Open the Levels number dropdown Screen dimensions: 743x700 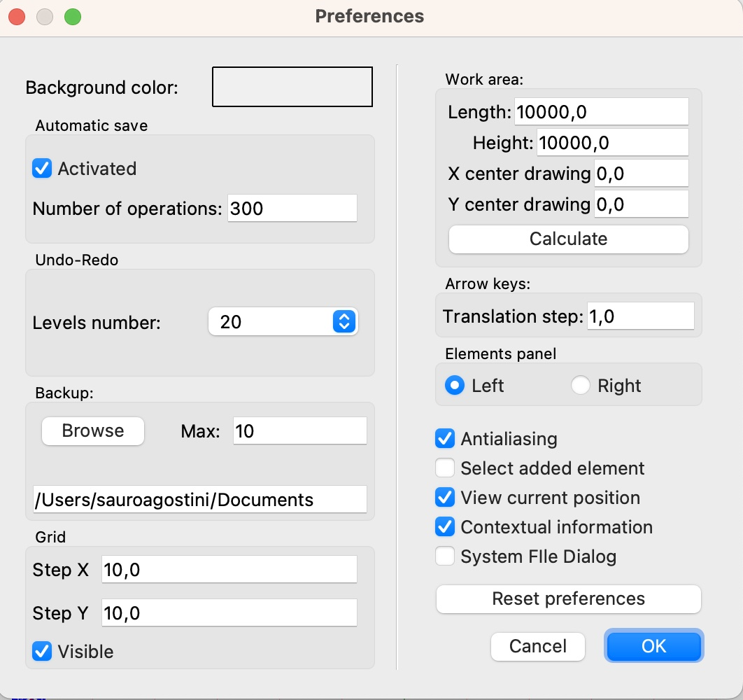pyautogui.click(x=283, y=321)
